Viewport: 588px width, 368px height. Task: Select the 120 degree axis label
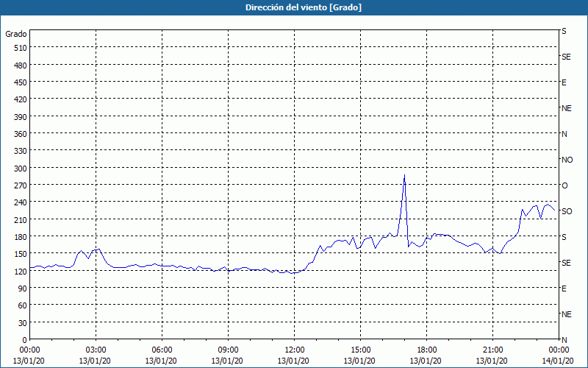click(21, 271)
